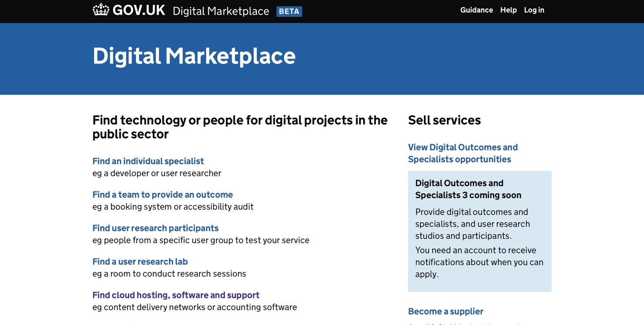644x325 pixels.
Task: View Digital Outcomes and Specialists opportunities
Action: [463, 153]
